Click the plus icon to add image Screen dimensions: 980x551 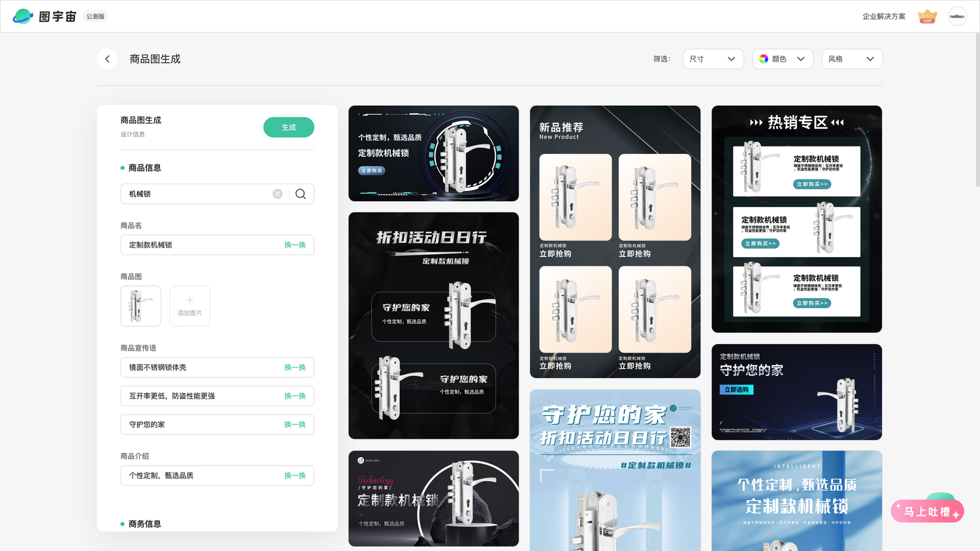(189, 300)
